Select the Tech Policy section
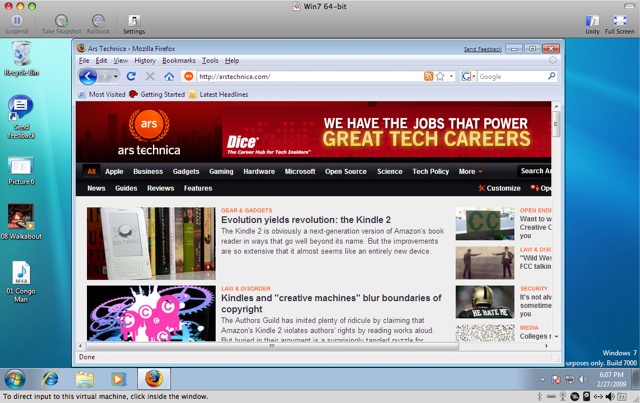 431,171
